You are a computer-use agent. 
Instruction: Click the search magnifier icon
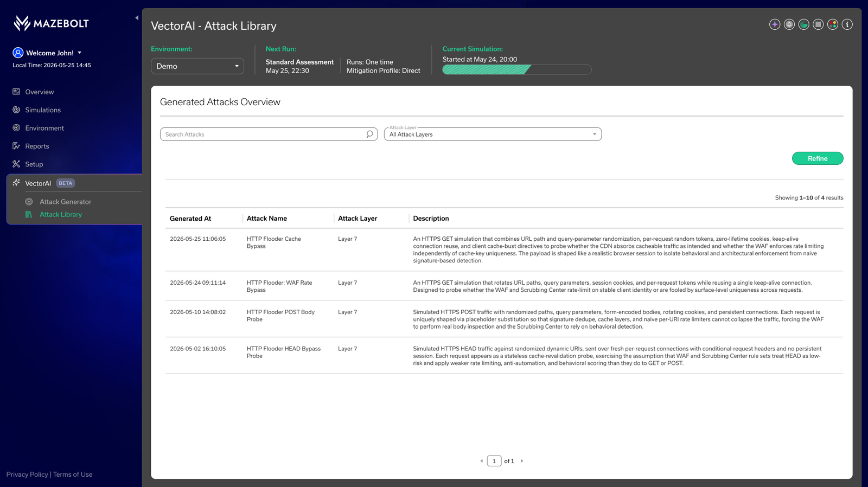coord(369,134)
